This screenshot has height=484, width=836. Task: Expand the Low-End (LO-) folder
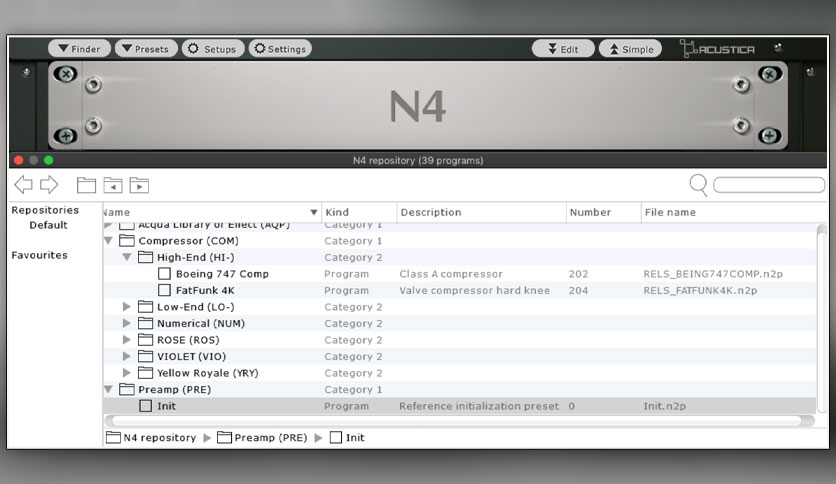pos(127,306)
